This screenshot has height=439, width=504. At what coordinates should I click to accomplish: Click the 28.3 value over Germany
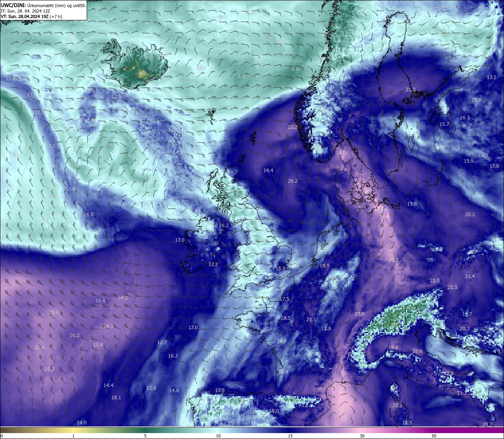point(393,260)
